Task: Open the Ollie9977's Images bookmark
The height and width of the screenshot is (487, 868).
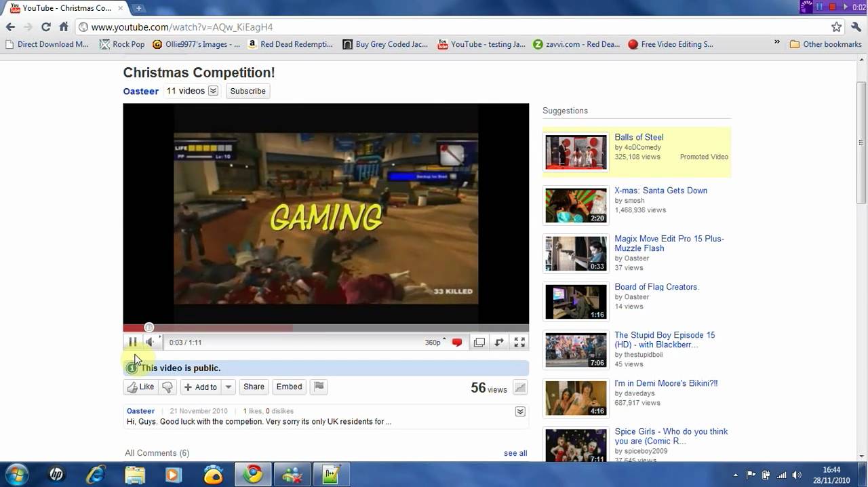Action: [197, 44]
